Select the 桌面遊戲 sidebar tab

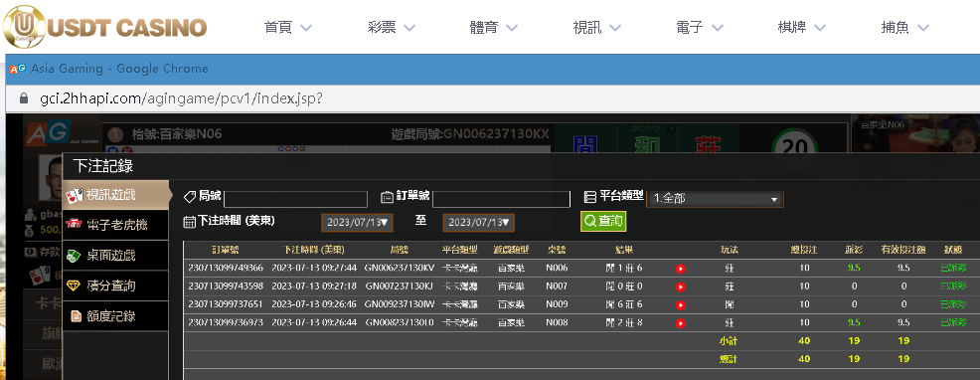(116, 256)
